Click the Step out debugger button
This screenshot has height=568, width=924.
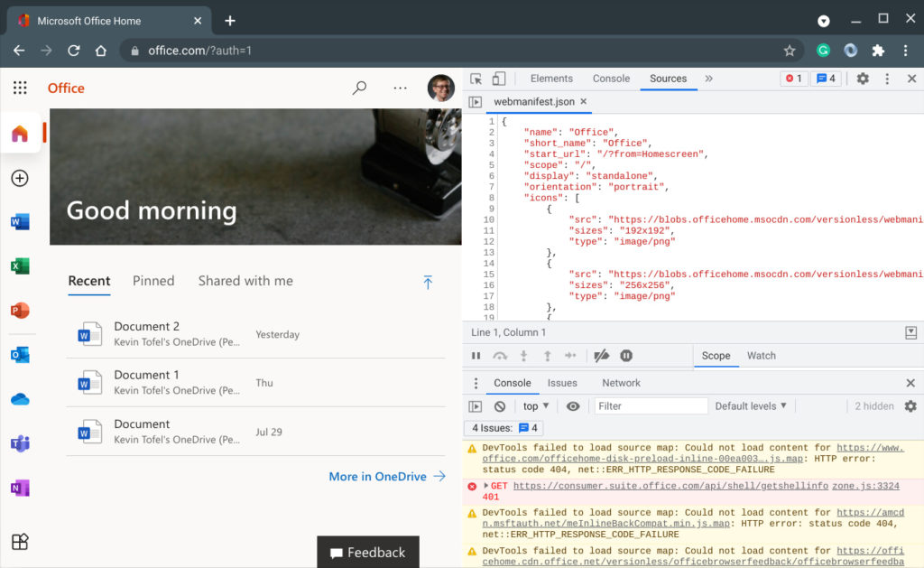tap(547, 356)
